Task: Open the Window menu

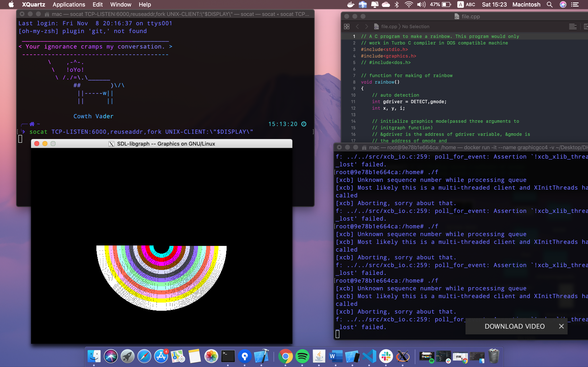Action: [120, 4]
